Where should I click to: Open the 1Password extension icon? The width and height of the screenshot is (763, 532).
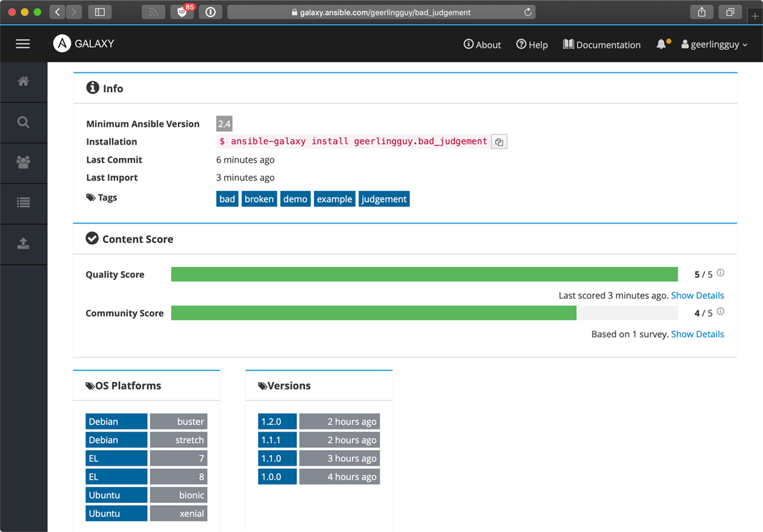(210, 12)
